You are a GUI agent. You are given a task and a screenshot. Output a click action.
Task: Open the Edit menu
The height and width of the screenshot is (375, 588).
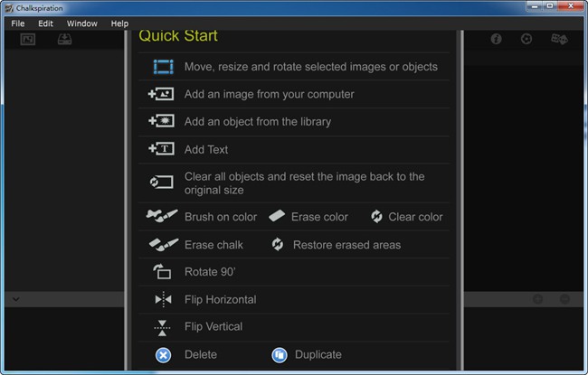tap(46, 23)
